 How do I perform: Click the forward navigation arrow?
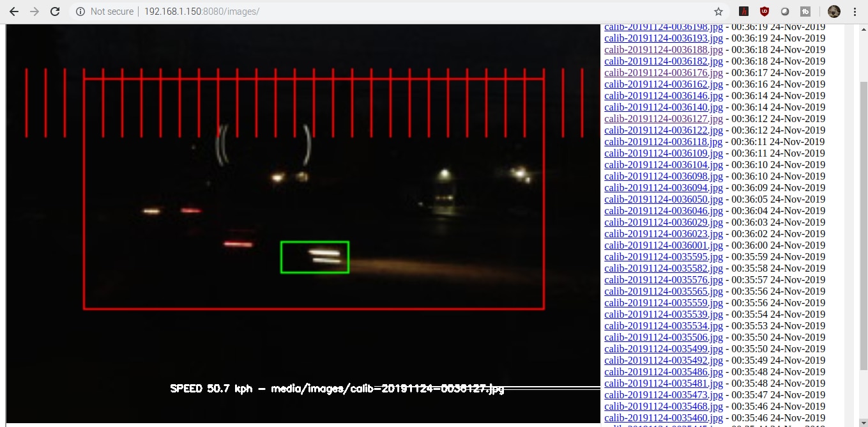(x=34, y=12)
